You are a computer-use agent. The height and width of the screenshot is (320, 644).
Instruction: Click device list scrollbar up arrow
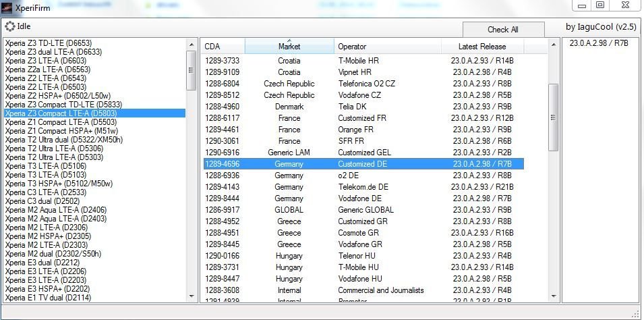[192, 44]
